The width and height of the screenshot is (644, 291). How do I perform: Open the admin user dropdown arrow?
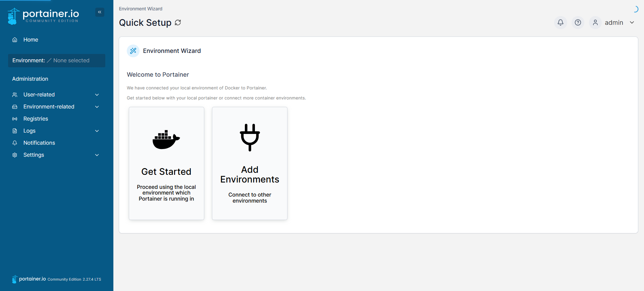tap(632, 22)
